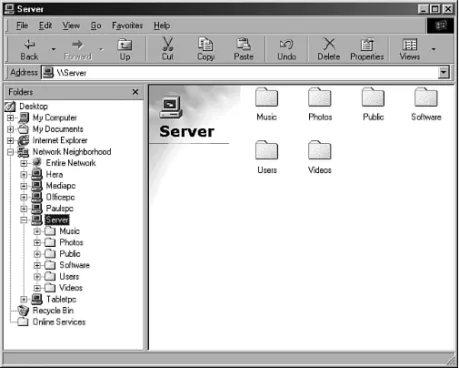Select My Computer in the tree
459x368 pixels.
click(x=55, y=118)
